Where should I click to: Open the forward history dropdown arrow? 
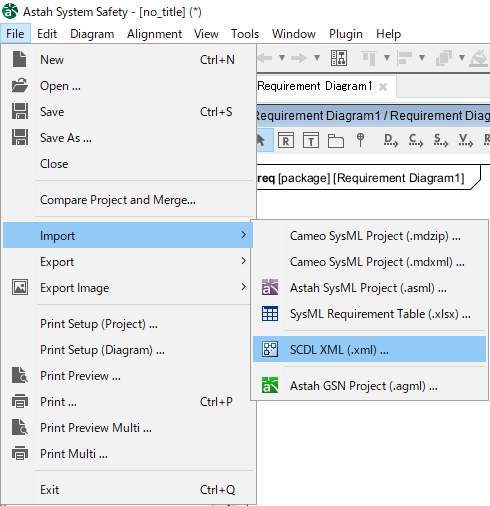(x=317, y=58)
